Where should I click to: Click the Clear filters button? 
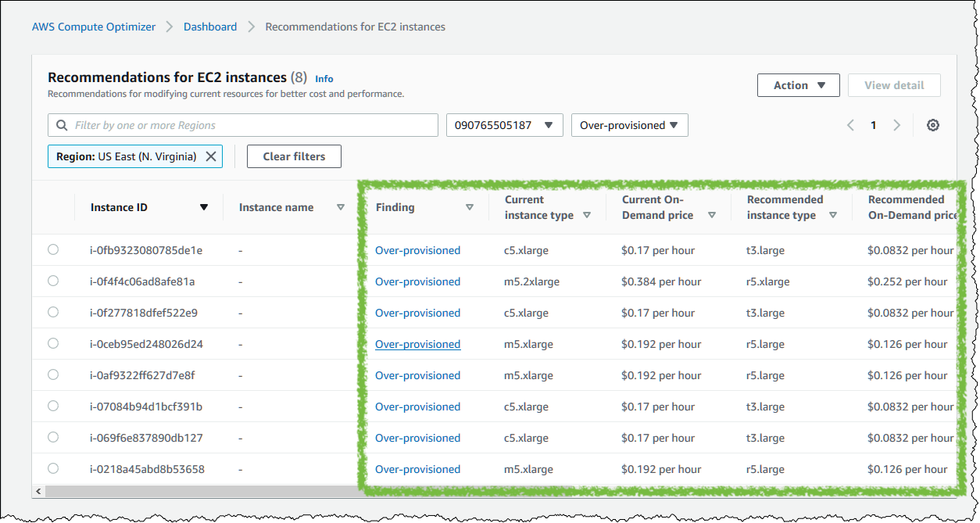(294, 156)
